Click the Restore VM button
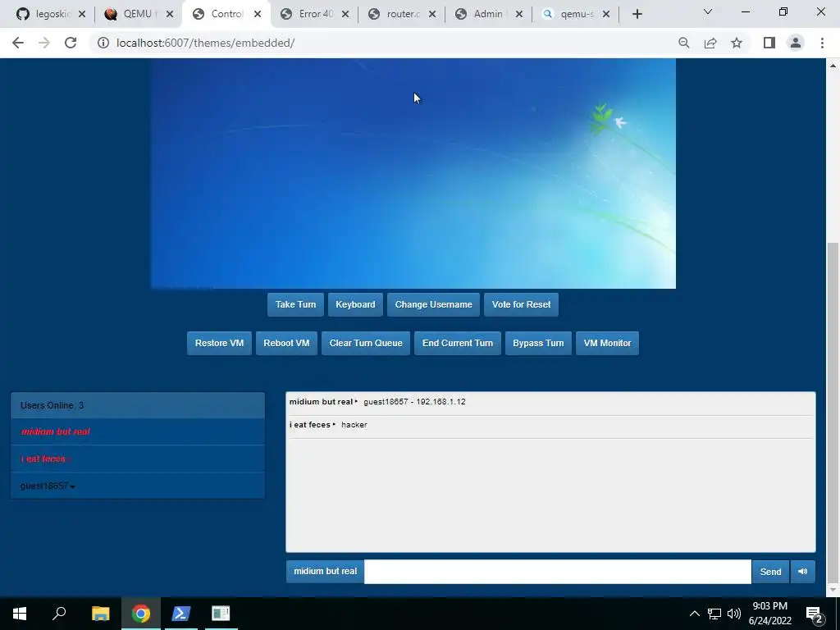The width and height of the screenshot is (840, 630). pos(219,344)
